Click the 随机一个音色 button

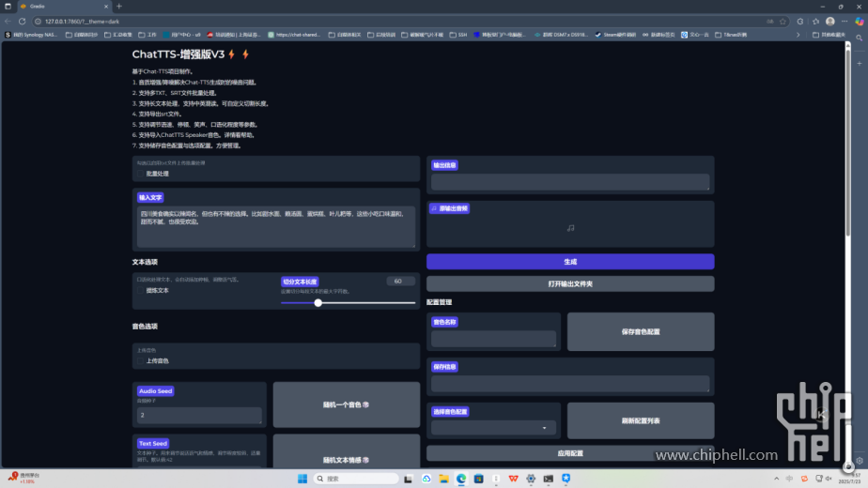[346, 404]
